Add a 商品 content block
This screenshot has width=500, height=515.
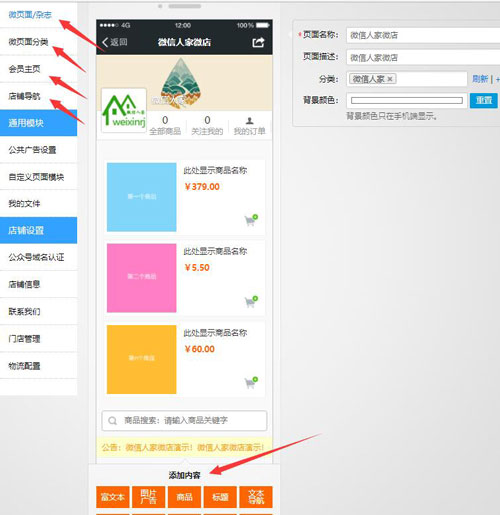184,497
